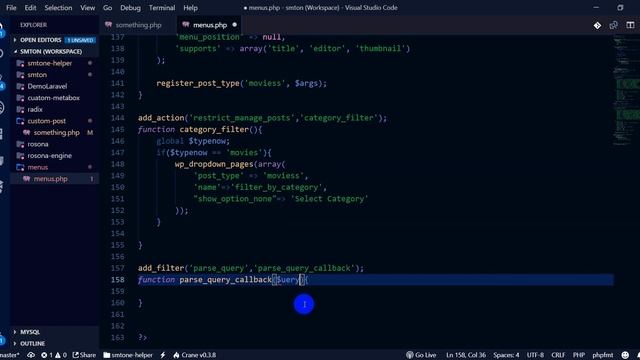Click 'Select Category' string on line 151
This screenshot has height=360, width=640.
click(x=329, y=199)
